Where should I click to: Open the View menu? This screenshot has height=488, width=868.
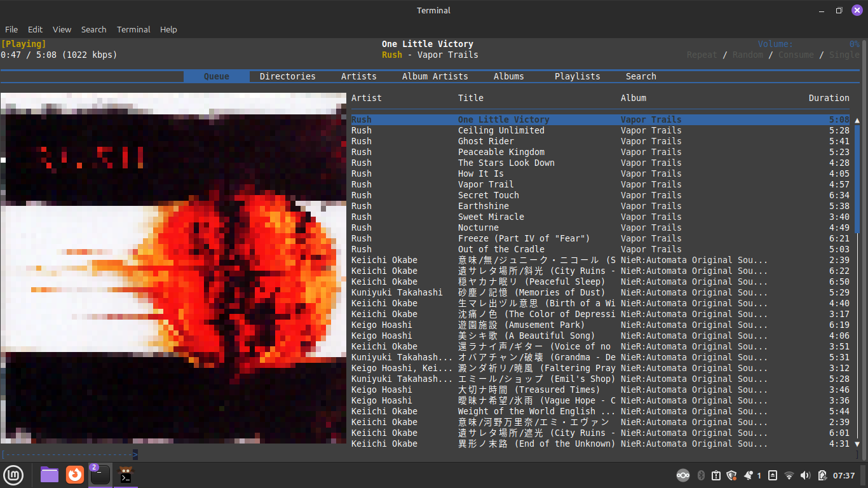click(x=62, y=29)
